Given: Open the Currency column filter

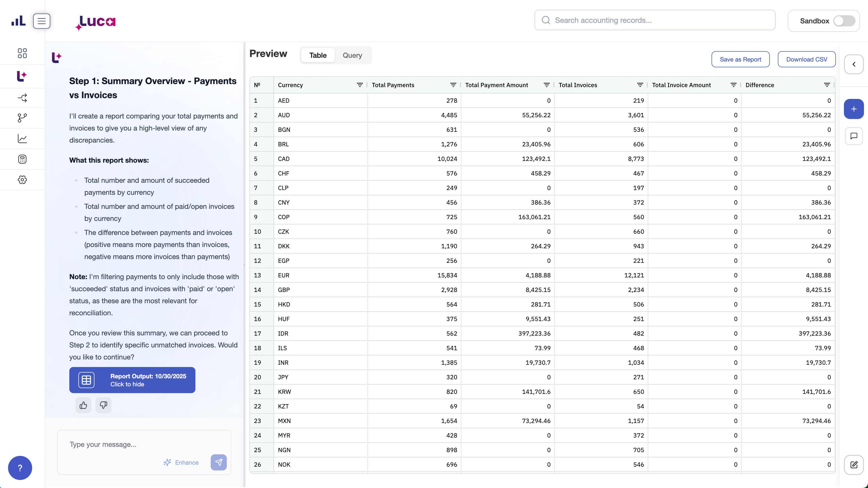Looking at the screenshot, I should 360,85.
